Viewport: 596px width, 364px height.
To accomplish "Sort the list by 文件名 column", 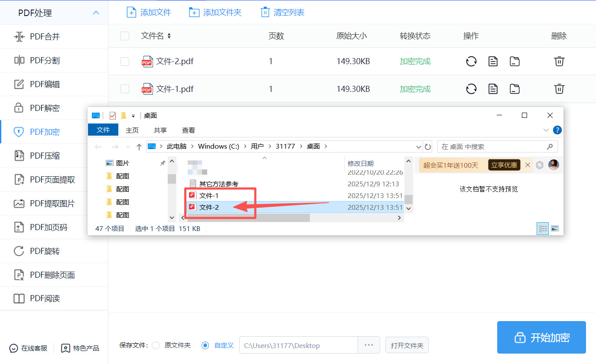I will click(169, 36).
